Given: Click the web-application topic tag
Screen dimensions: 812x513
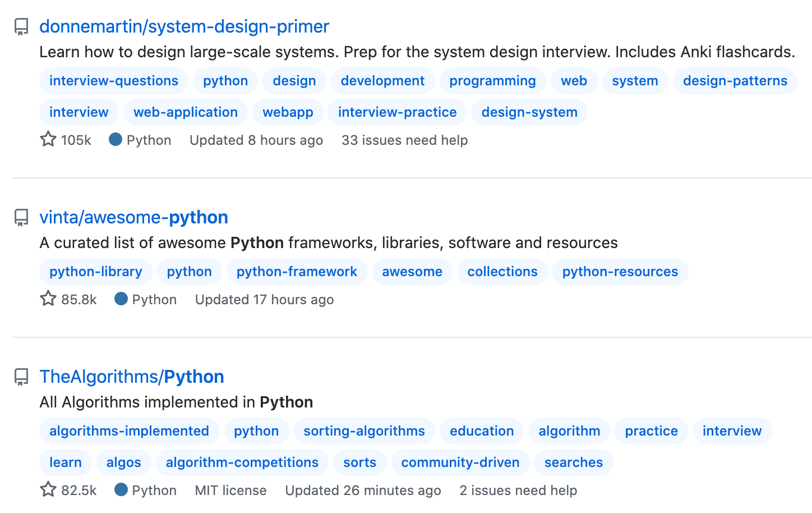Looking at the screenshot, I should (186, 112).
